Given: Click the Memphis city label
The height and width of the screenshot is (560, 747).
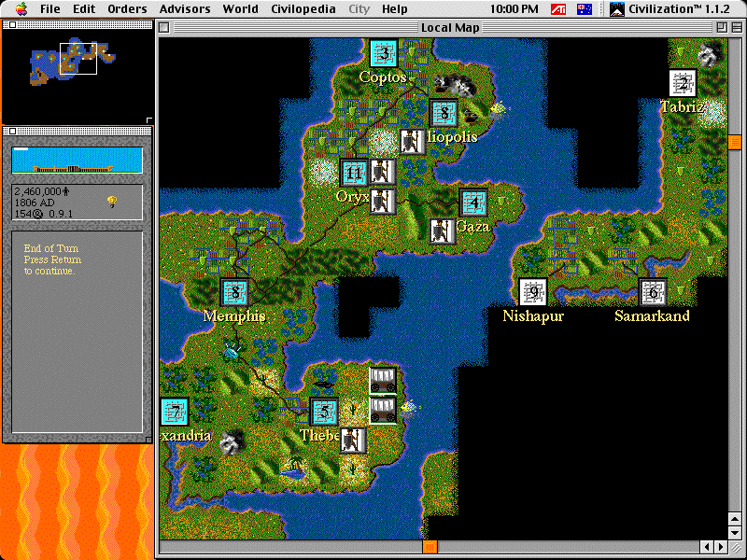Looking at the screenshot, I should (234, 315).
